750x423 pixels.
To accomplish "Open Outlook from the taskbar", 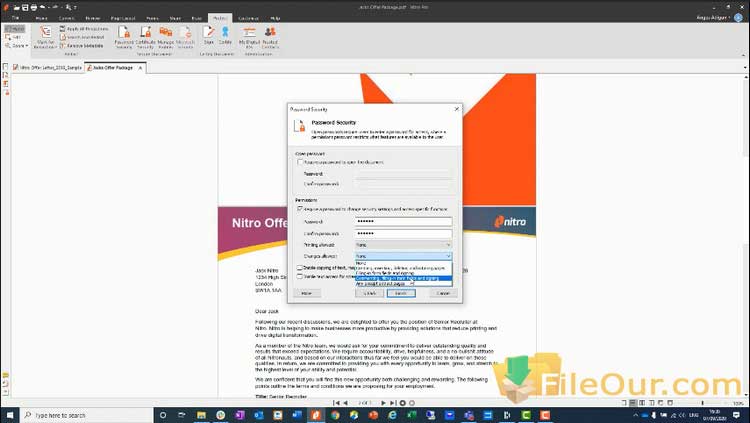I will click(x=259, y=415).
